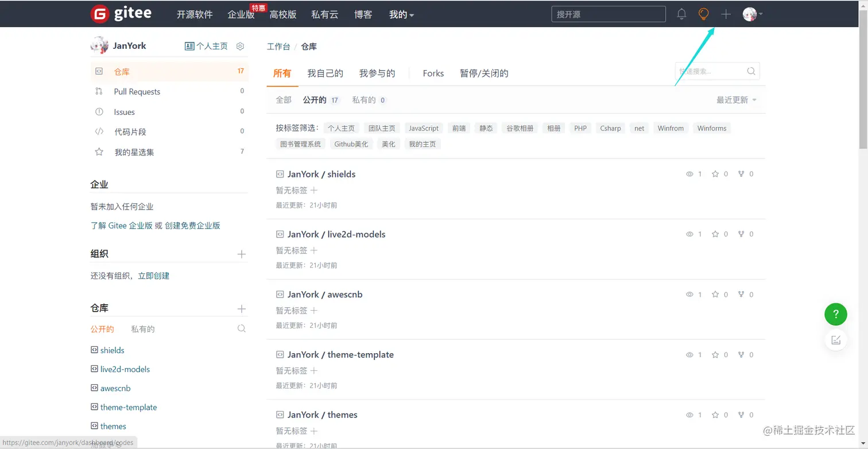Viewport: 868px width, 449px height.
Task: Click the Gitee logo
Action: pyautogui.click(x=121, y=14)
